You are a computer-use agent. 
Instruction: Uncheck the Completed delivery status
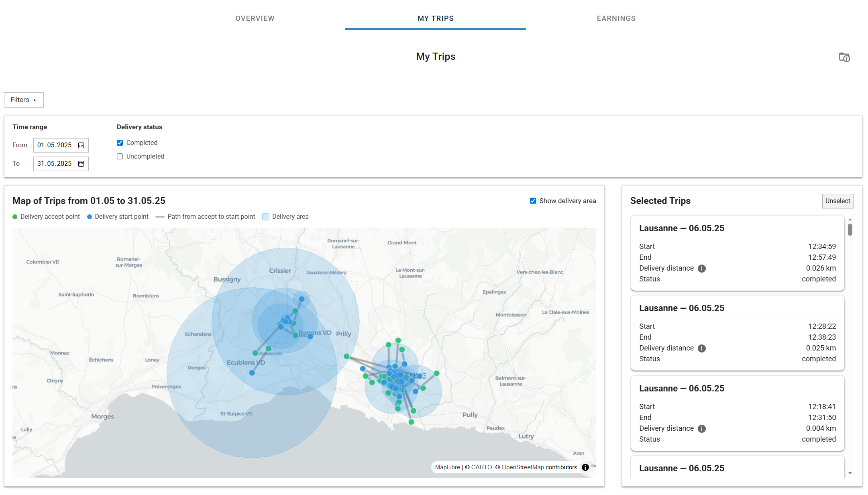tap(120, 143)
